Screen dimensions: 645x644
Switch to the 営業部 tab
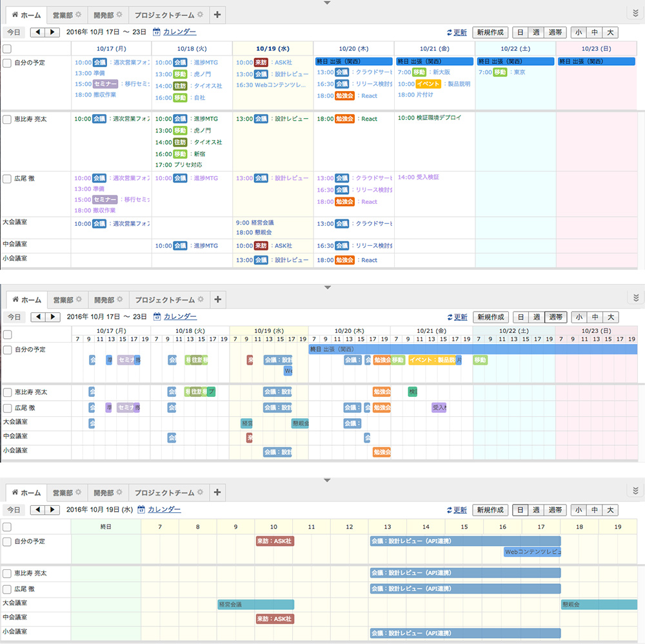pos(63,14)
